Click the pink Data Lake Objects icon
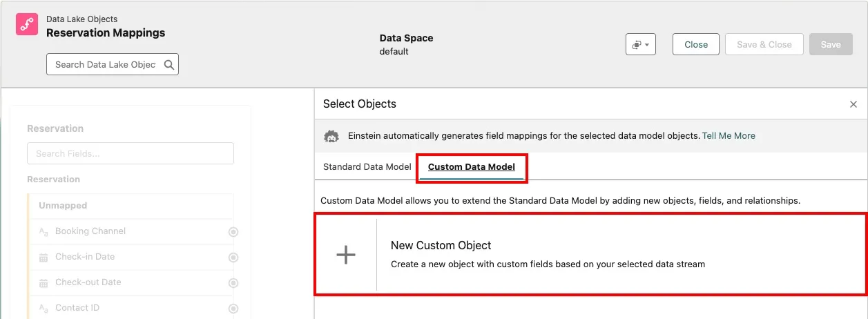 [27, 25]
